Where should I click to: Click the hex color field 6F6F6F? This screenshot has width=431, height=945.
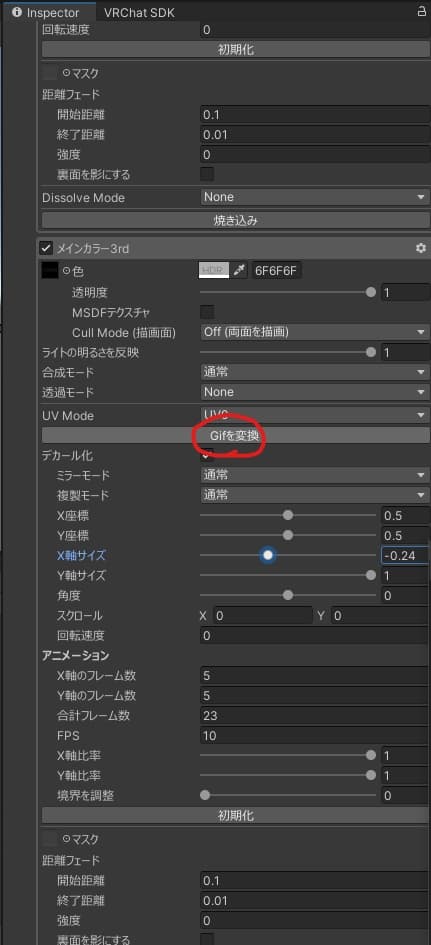coord(277,271)
